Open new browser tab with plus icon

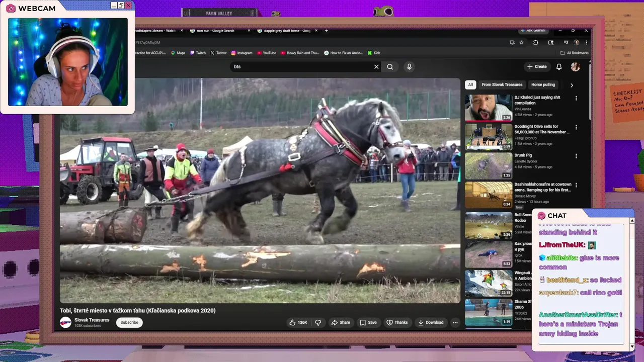click(x=326, y=31)
